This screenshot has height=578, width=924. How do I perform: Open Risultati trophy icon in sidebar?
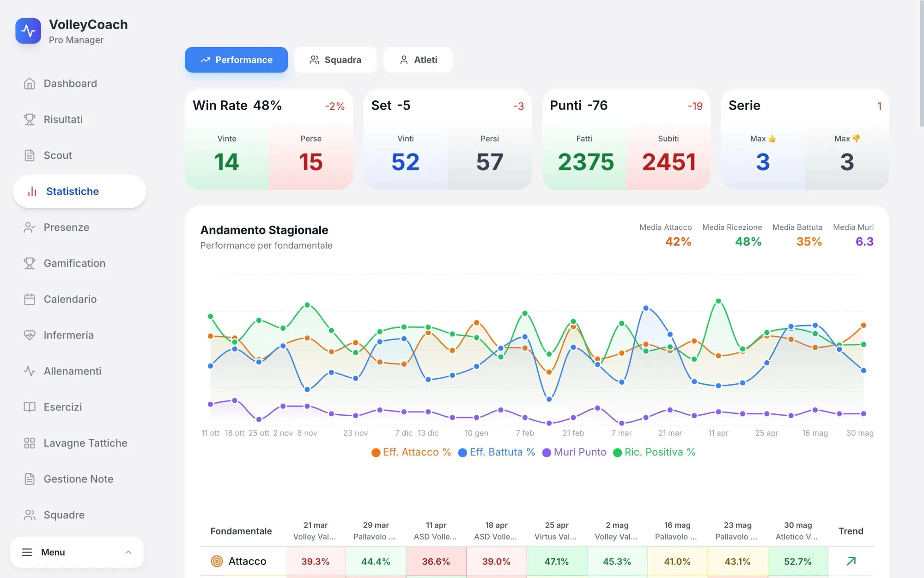click(x=30, y=119)
